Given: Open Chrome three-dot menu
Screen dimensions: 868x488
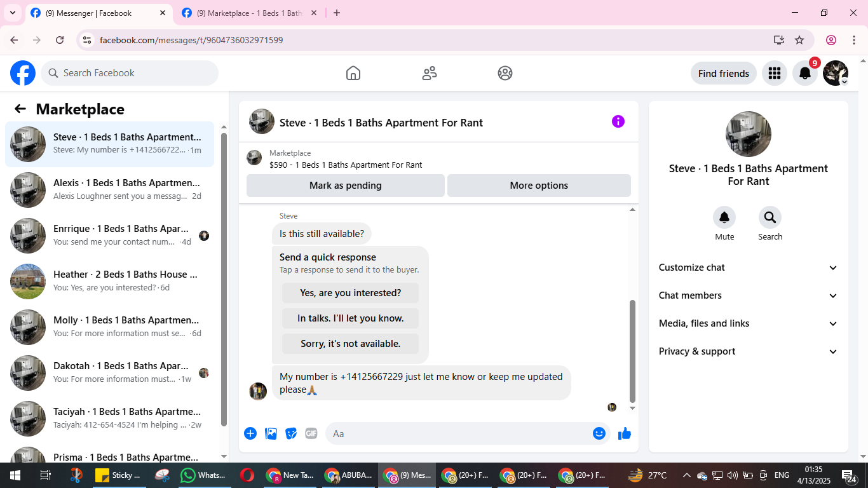Looking at the screenshot, I should click(x=853, y=40).
